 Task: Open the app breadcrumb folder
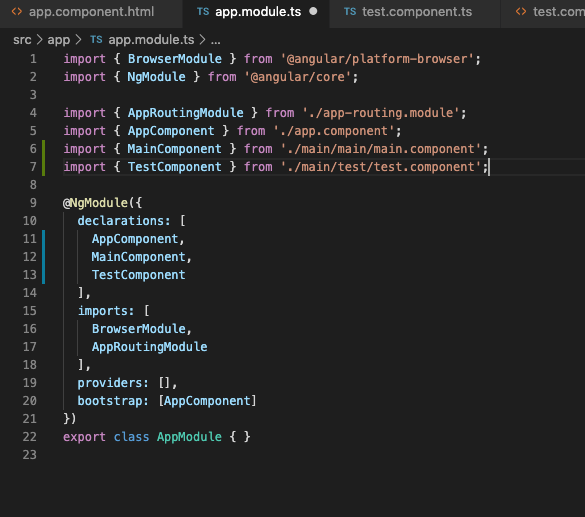tap(59, 40)
